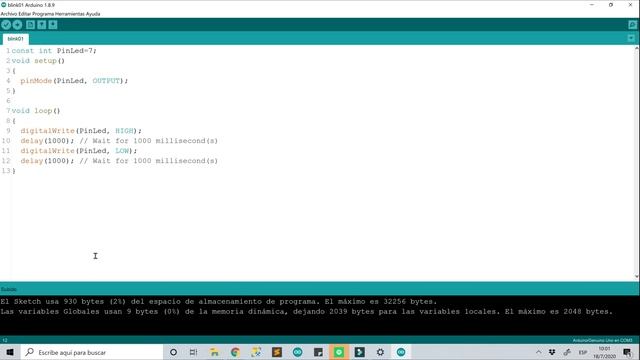Click the Arduino/Genuino Uno board status text
640x360 pixels.
pos(602,340)
